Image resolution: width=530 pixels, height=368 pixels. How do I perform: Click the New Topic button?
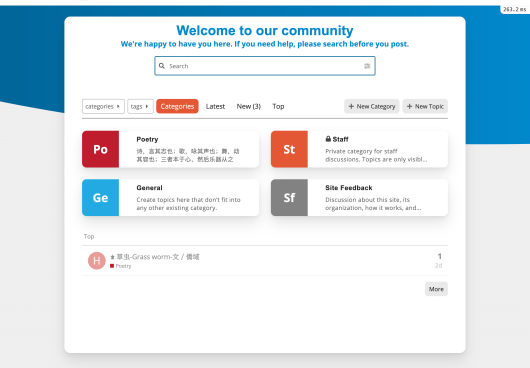pos(425,106)
